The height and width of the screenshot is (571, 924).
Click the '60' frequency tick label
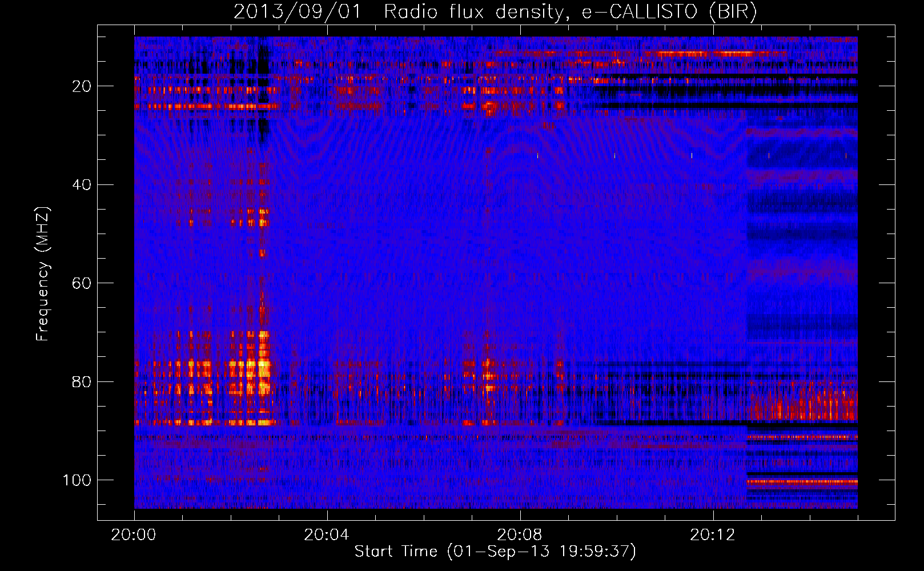[x=82, y=283]
